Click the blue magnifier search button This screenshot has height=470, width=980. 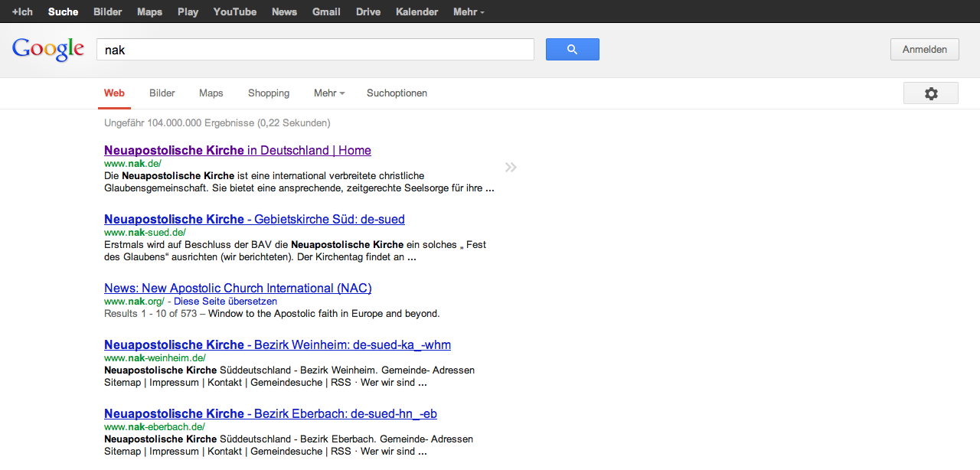point(572,50)
